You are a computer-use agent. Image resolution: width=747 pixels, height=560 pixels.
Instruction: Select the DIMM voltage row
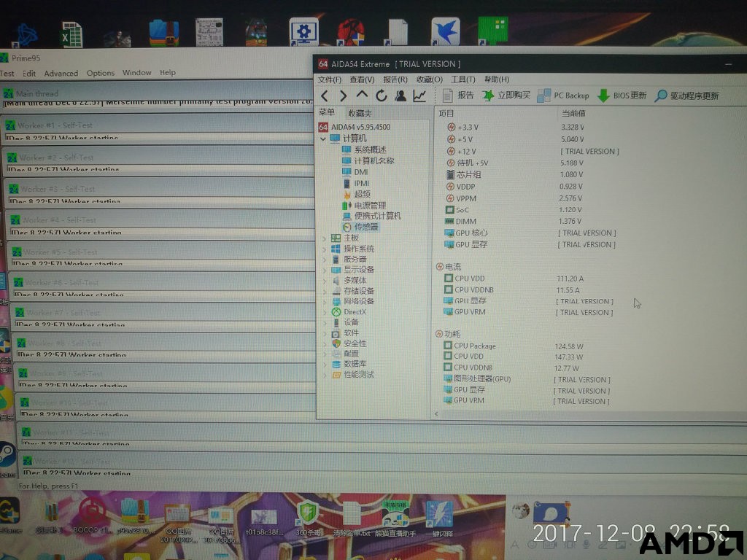513,222
